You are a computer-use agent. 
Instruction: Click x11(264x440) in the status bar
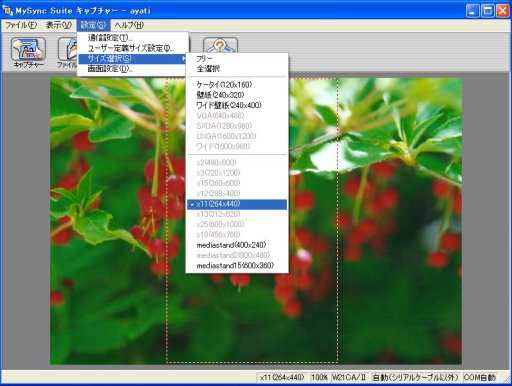coord(282,377)
